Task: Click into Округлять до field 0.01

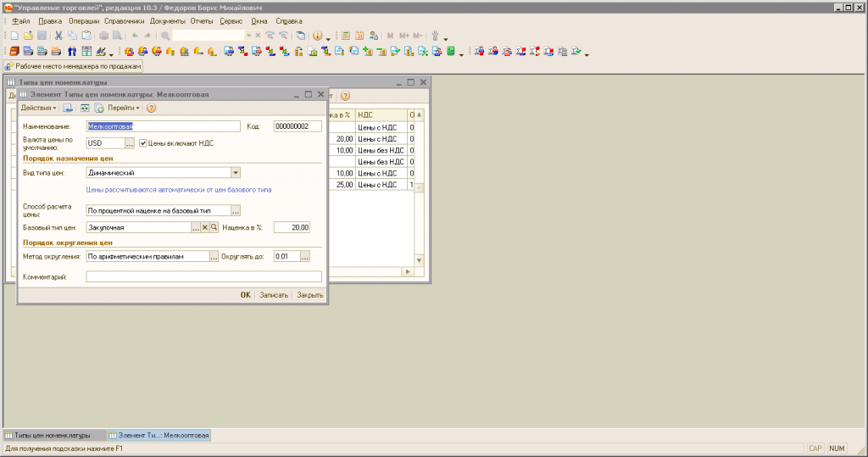Action: [x=287, y=256]
